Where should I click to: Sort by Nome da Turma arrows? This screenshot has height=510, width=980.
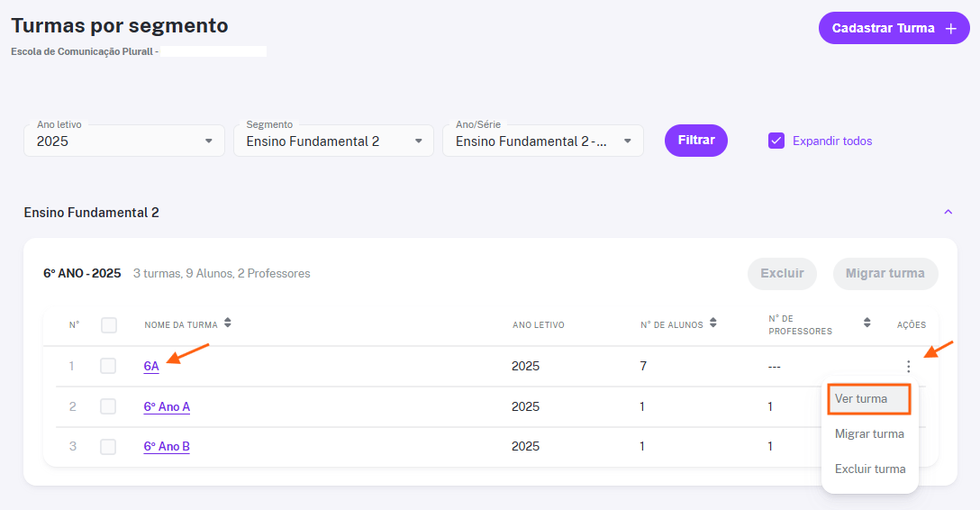point(228,323)
